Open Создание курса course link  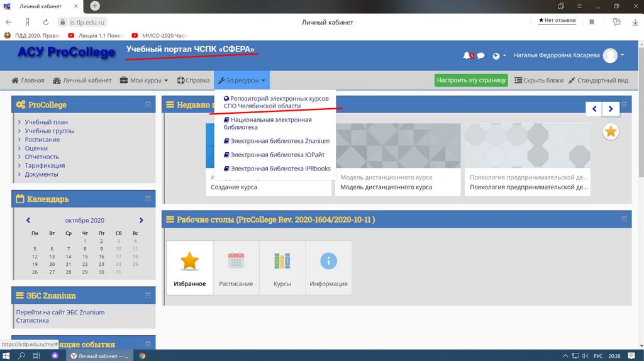point(234,187)
